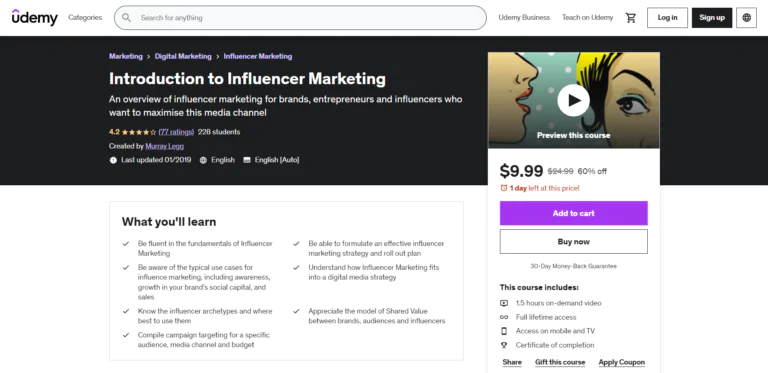Click breadcrumb chevron after Digital Marketing
The height and width of the screenshot is (373, 768).
(x=217, y=57)
